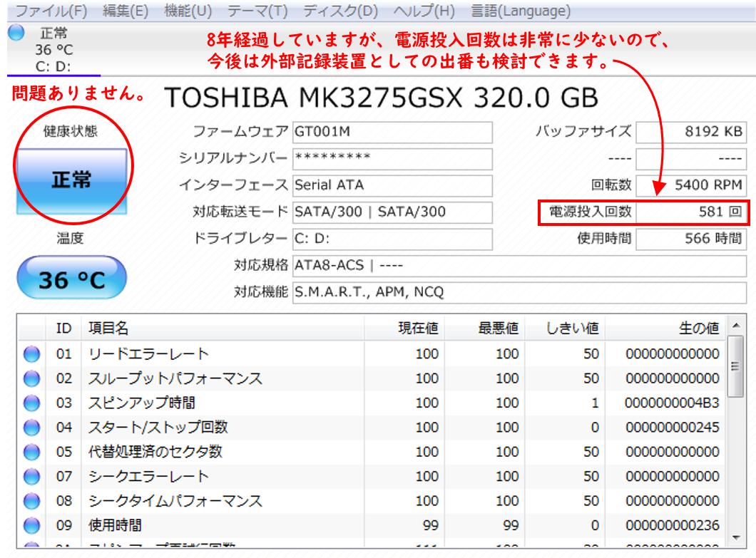Select the 使用時間 attribute name in table
This screenshot has height=558, width=756.
(115, 526)
